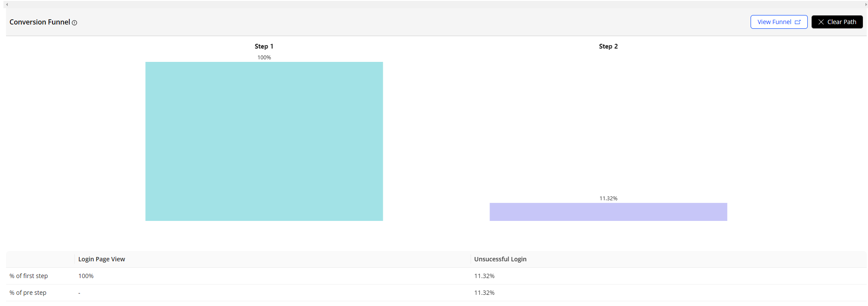Select the purple Step 2 funnel bar
868x306 pixels.
[x=608, y=212]
